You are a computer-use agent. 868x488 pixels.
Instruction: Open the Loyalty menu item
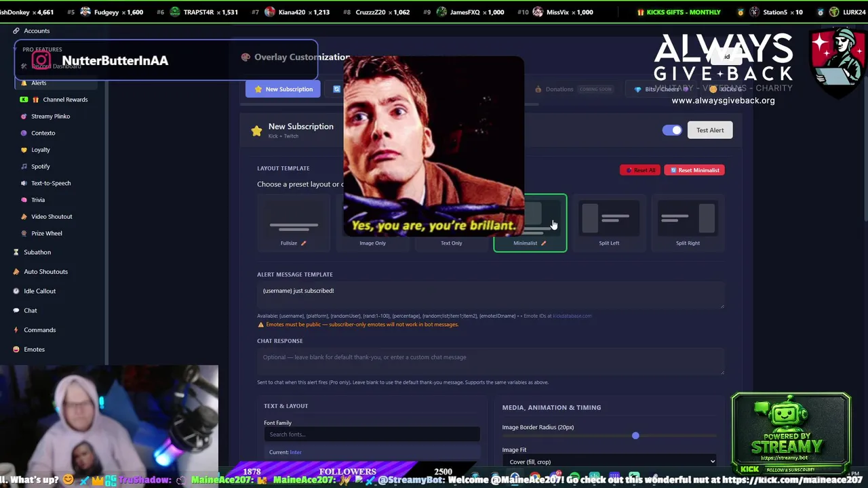point(41,150)
